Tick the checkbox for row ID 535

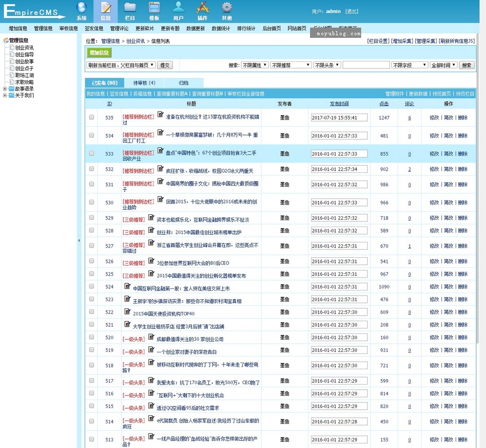(92, 117)
